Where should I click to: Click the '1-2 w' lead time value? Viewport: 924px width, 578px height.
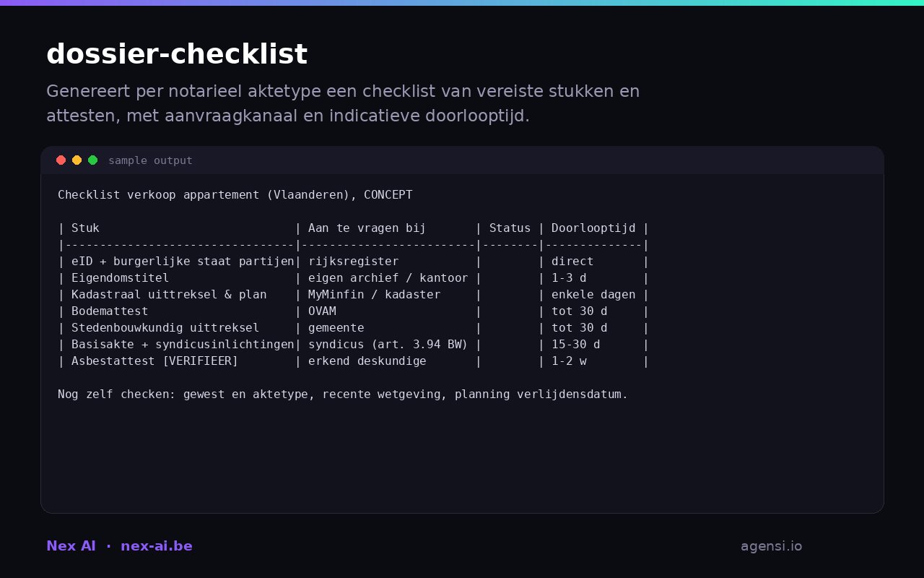(569, 361)
